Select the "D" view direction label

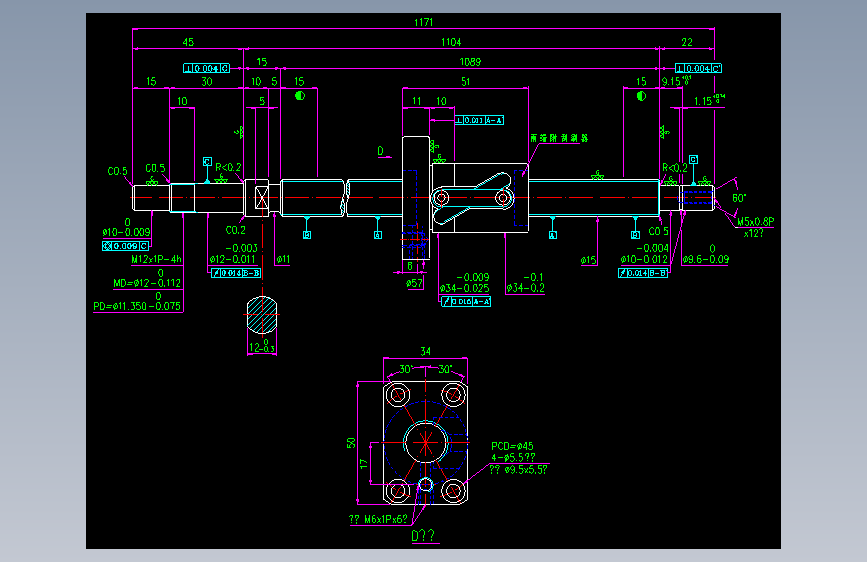[x=380, y=150]
